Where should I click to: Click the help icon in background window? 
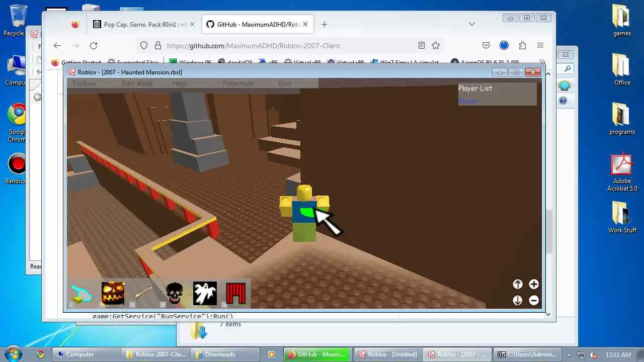tap(563, 101)
